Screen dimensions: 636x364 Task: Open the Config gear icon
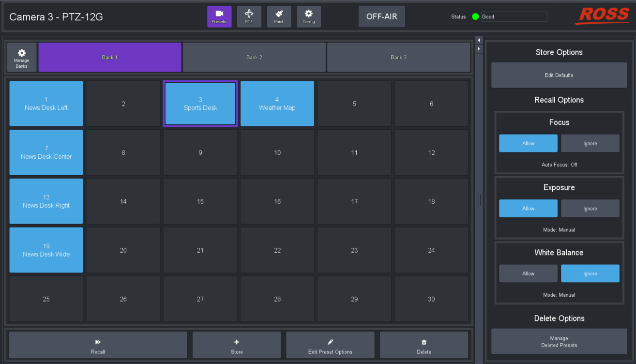308,16
